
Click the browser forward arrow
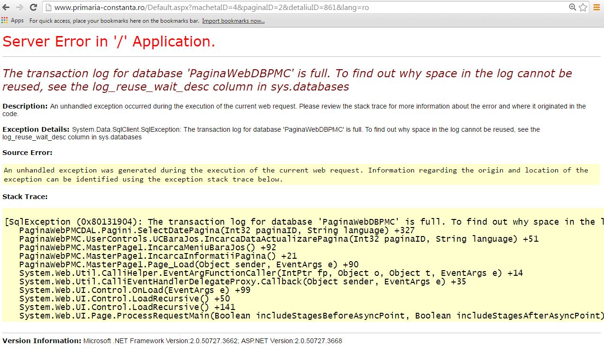[19, 8]
